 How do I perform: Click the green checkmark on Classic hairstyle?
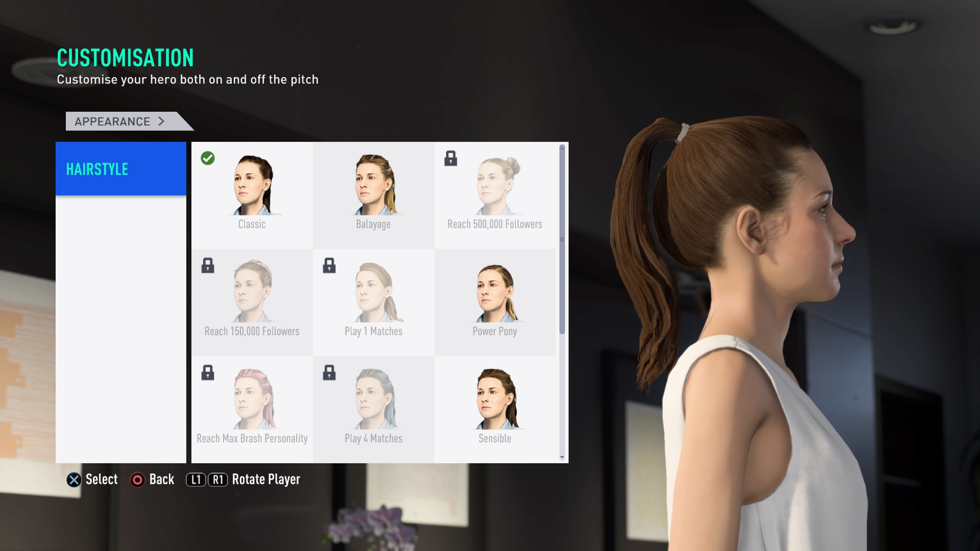[208, 158]
